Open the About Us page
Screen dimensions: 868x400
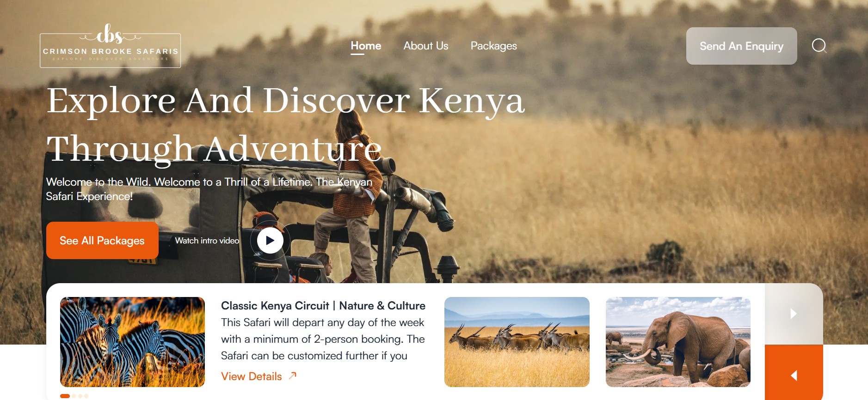pyautogui.click(x=426, y=46)
